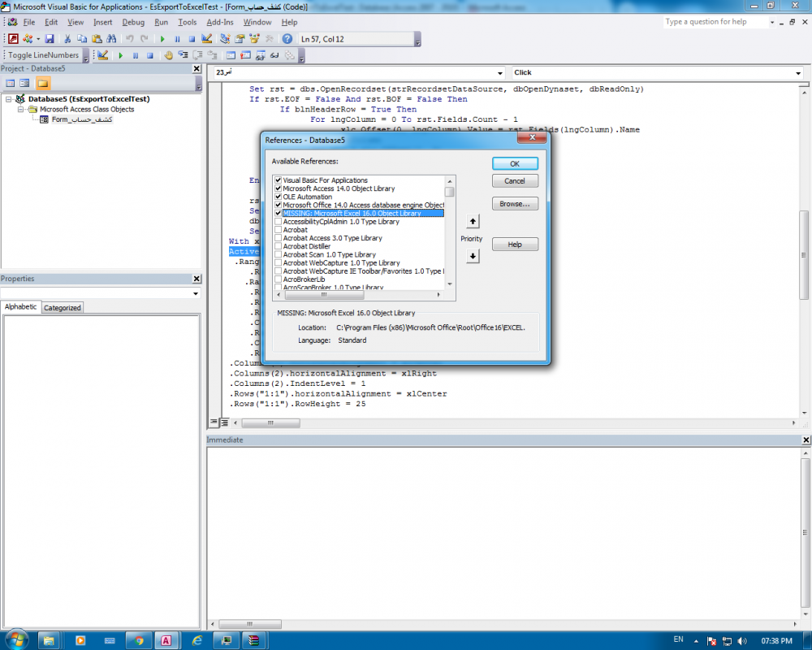Cut selection with the scissors icon
This screenshot has width=812, height=650.
(x=67, y=39)
